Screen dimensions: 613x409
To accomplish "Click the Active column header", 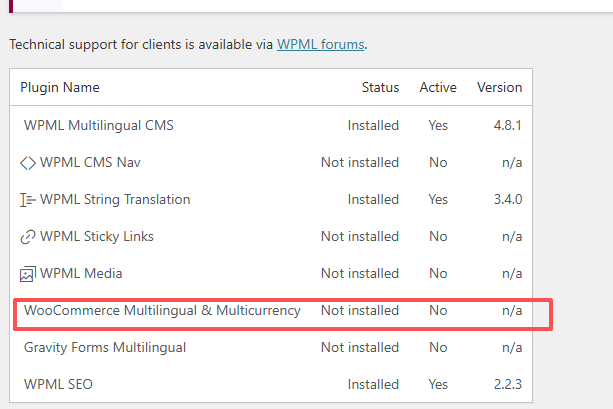I will (x=438, y=88).
